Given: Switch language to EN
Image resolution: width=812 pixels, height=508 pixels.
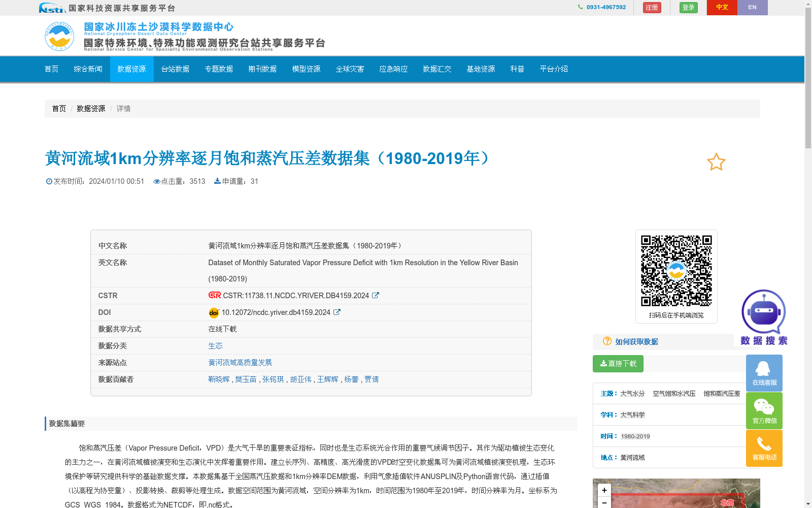Looking at the screenshot, I should click(752, 8).
